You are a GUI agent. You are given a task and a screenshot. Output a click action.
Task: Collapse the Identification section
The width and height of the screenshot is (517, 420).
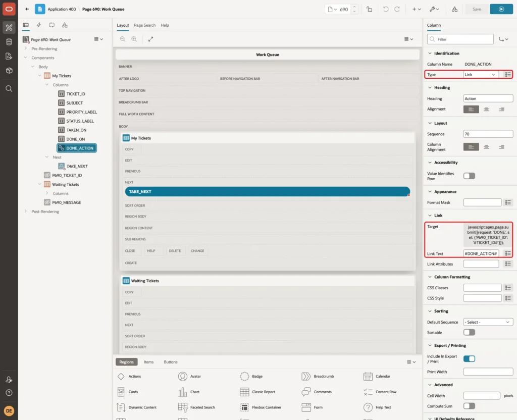click(430, 54)
